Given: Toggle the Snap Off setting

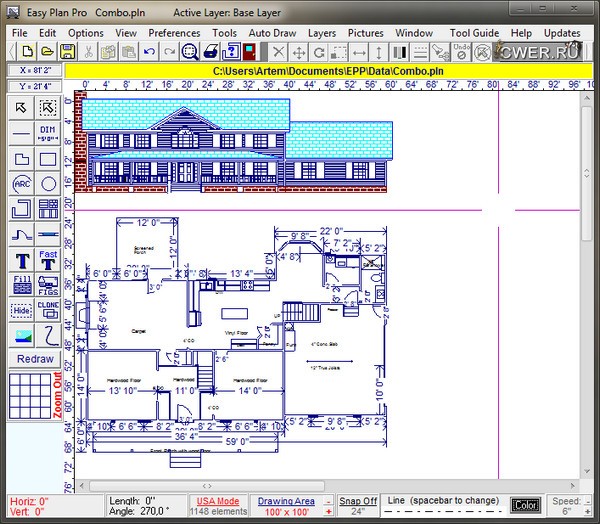Looking at the screenshot, I should [x=357, y=500].
